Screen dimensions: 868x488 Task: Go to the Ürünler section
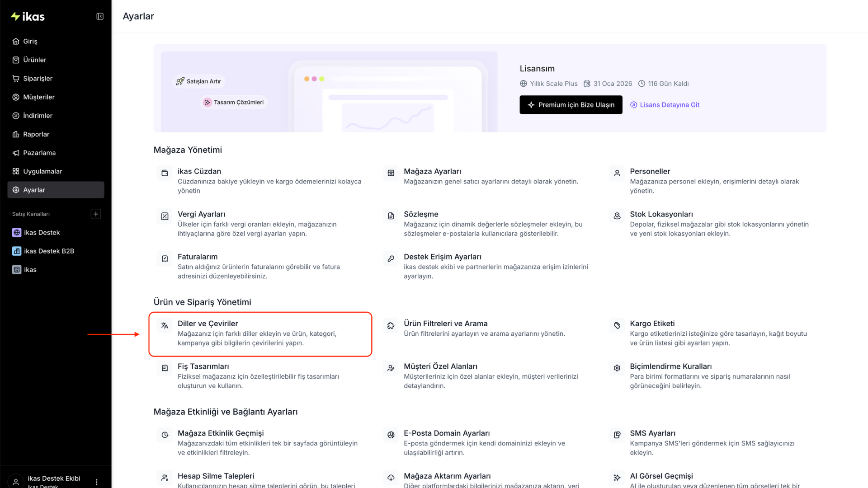coord(56,60)
